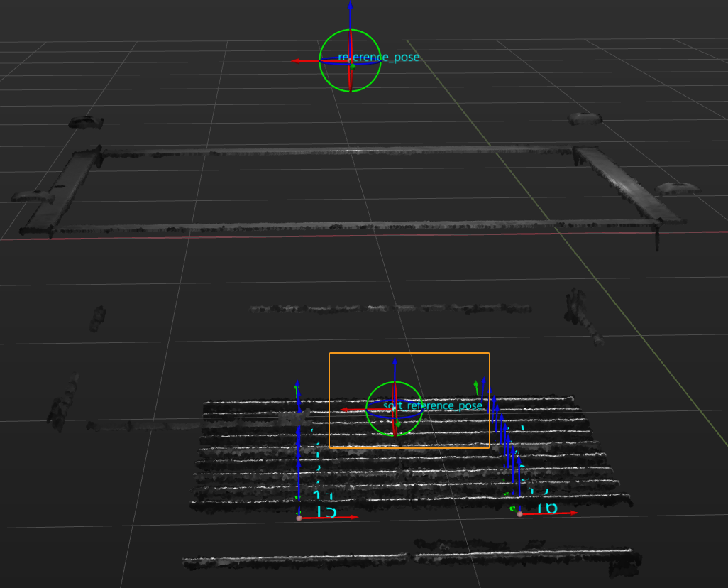
Task: Select the pose label numbered 15
Action: (x=326, y=512)
